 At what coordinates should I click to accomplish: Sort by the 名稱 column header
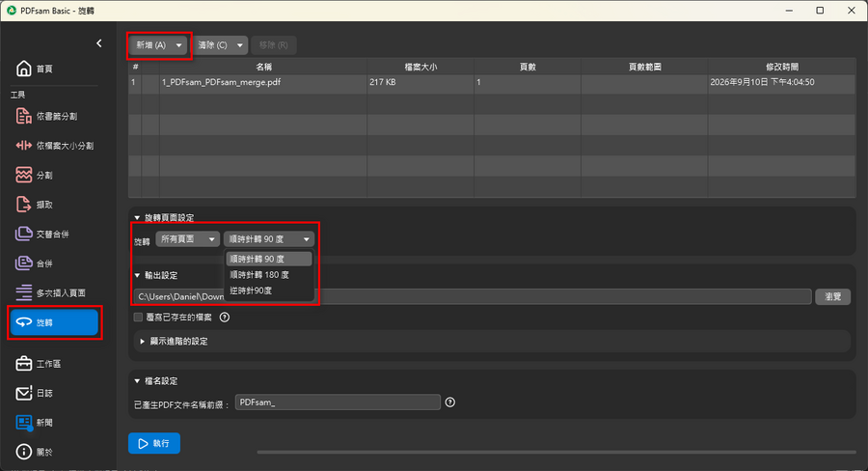point(263,67)
